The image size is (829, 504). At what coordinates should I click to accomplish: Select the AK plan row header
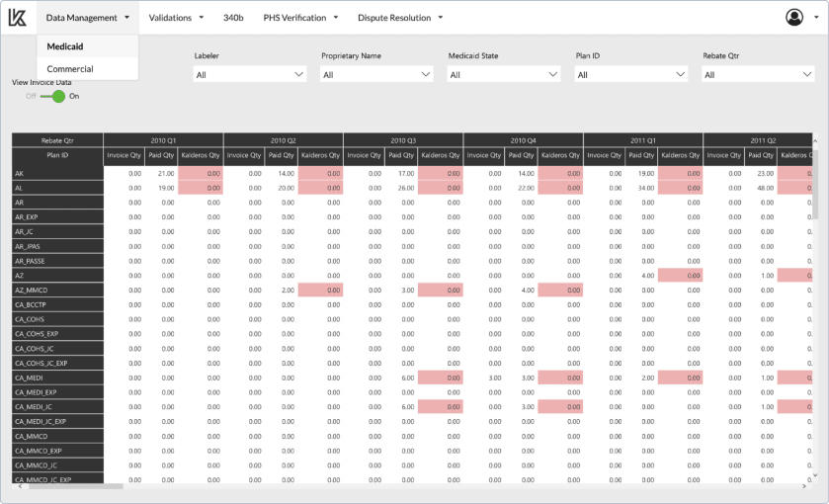point(57,174)
